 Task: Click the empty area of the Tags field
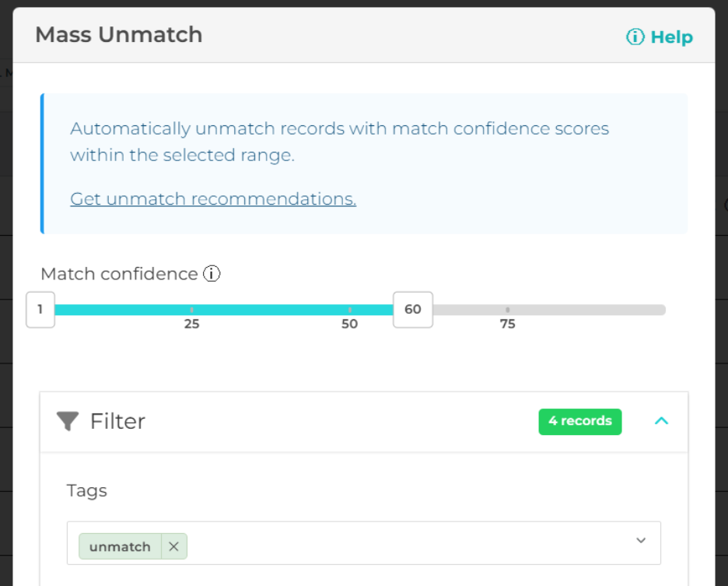[x=404, y=542]
